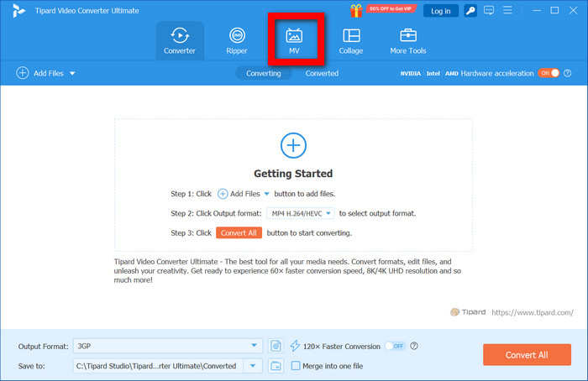This screenshot has width=588, height=381.
Task: Open the feedback chat icon
Action: click(489, 10)
